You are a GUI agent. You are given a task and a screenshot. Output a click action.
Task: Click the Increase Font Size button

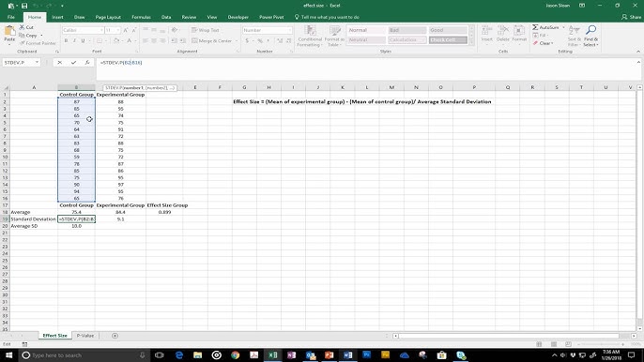(x=126, y=30)
